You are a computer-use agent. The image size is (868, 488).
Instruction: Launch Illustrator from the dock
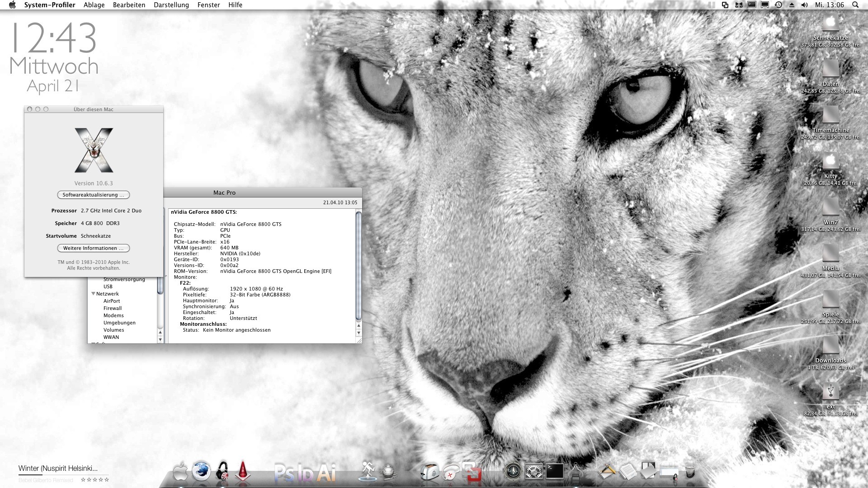pyautogui.click(x=326, y=473)
